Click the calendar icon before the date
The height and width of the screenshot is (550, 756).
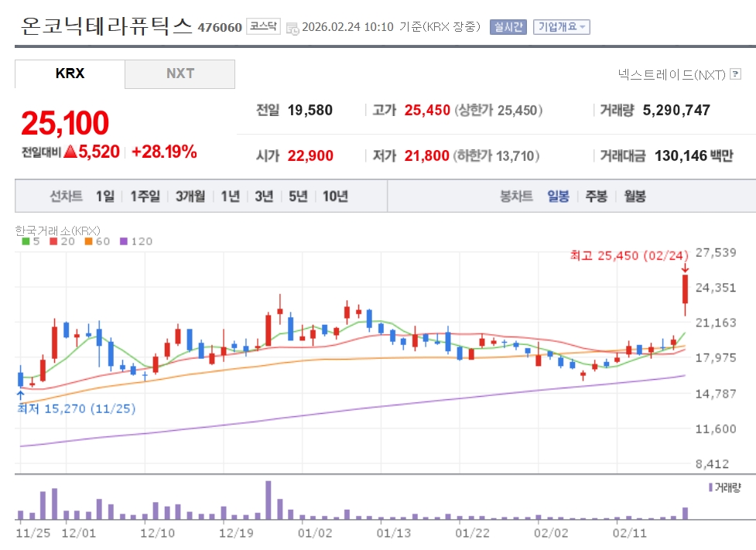[292, 28]
